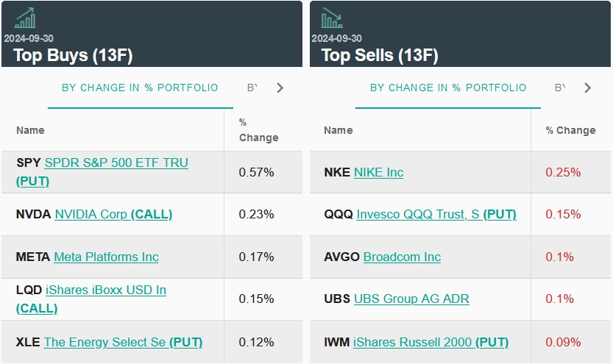
Task: Open the Meta Platforms Inc link
Action: 106,257
